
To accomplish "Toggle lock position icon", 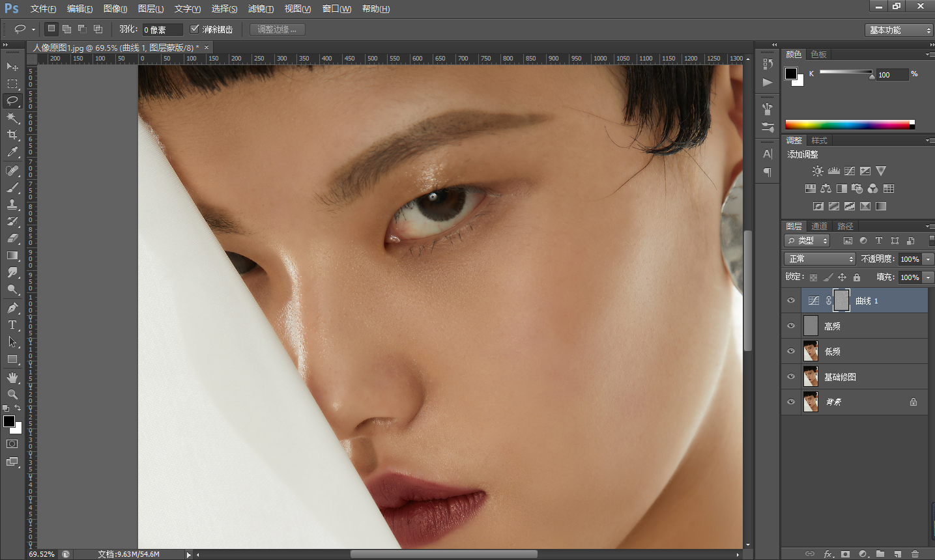I will pyautogui.click(x=842, y=277).
